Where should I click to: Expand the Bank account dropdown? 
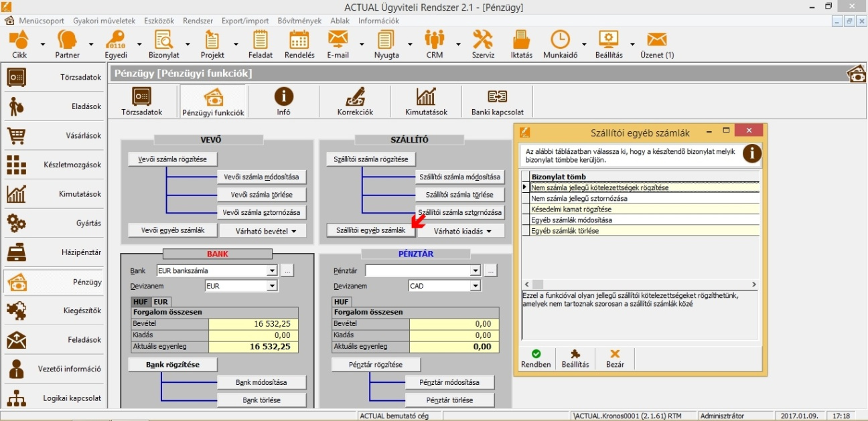coord(272,271)
